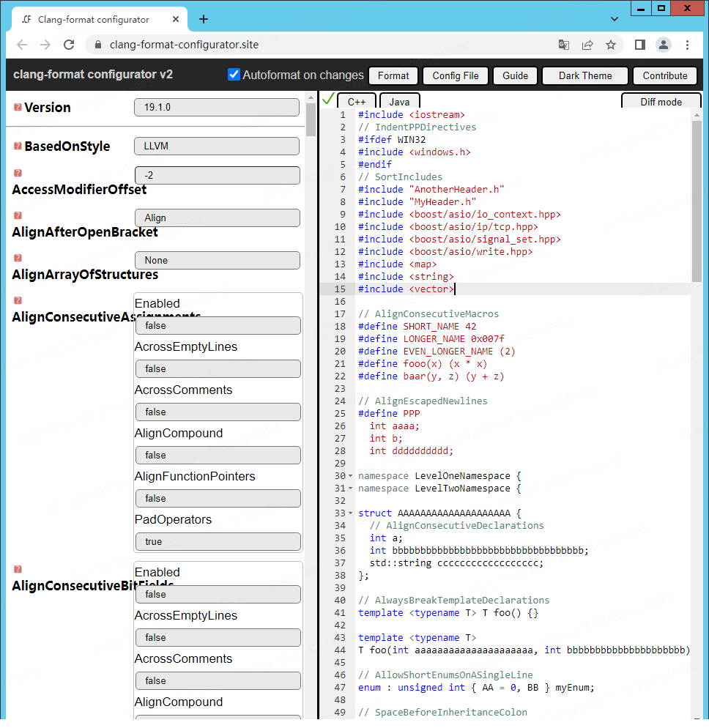This screenshot has width=709, height=728.
Task: Click the code editor scrollbar thumb
Action: [x=697, y=201]
